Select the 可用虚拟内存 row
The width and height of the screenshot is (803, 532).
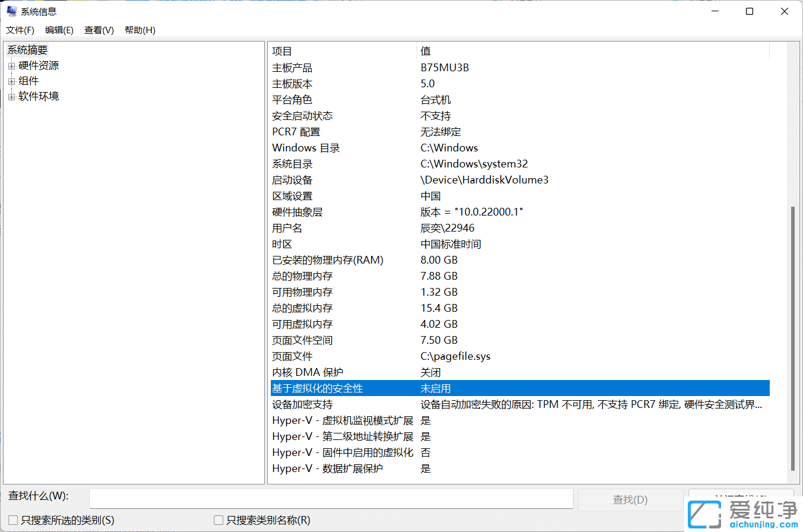[x=520, y=324]
